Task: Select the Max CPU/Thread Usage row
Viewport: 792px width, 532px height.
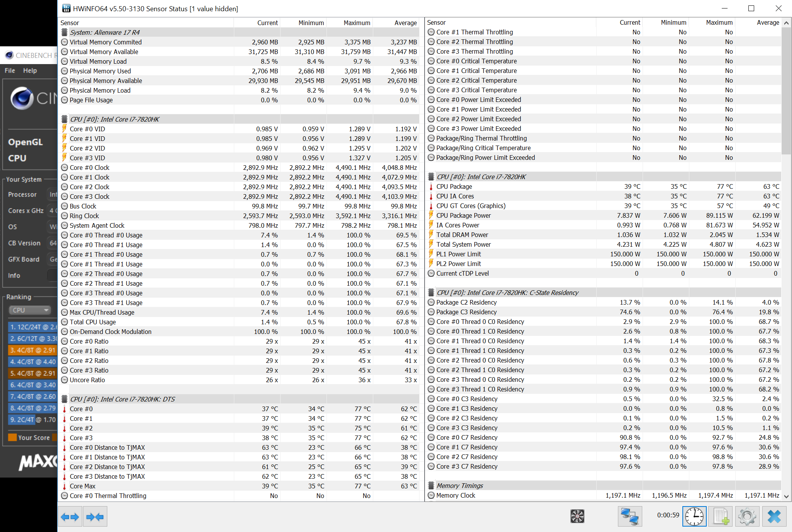Action: pyautogui.click(x=239, y=312)
